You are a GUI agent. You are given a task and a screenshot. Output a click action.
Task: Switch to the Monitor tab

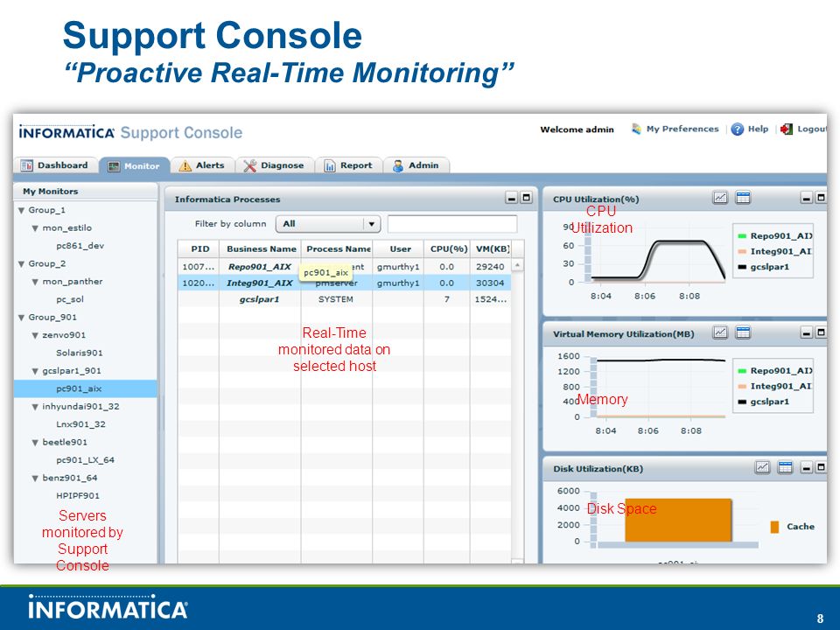[x=135, y=165]
